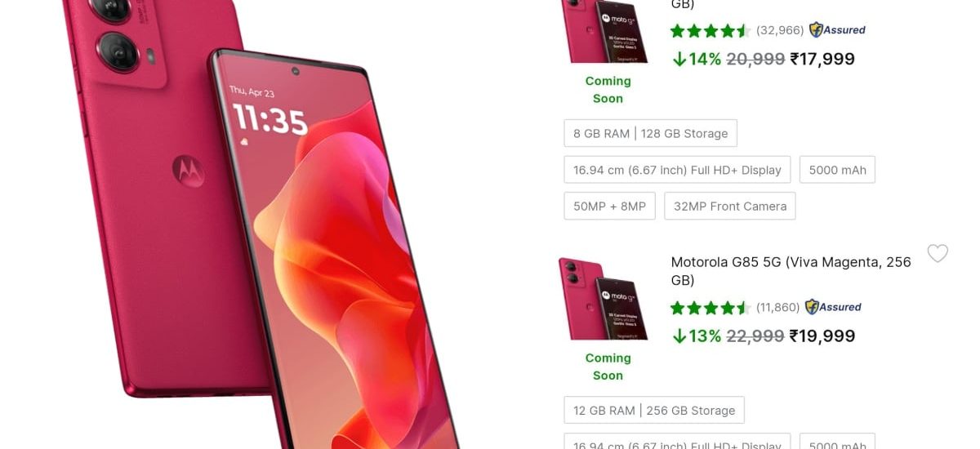Click the 5000 mAh battery tag
Image resolution: width=980 pixels, height=449 pixels.
click(x=837, y=170)
